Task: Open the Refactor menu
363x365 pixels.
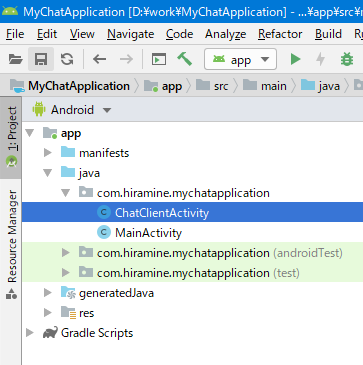Action: click(280, 34)
